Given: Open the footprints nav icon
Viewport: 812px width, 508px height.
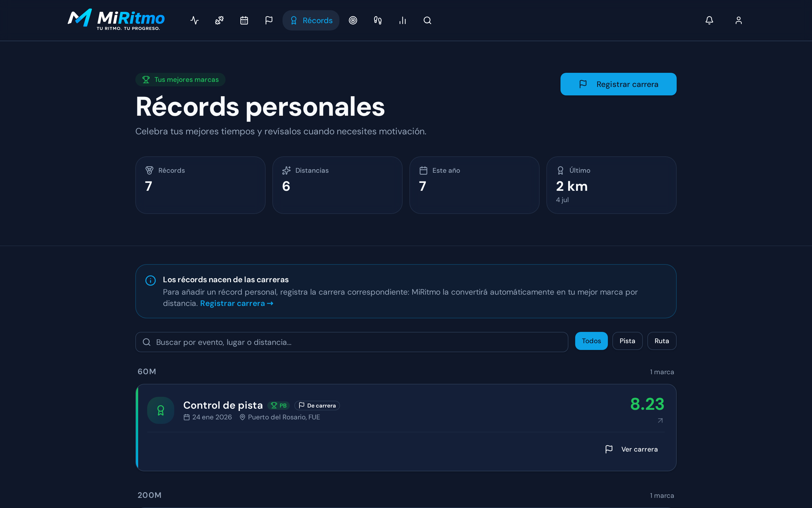Looking at the screenshot, I should [378, 21].
